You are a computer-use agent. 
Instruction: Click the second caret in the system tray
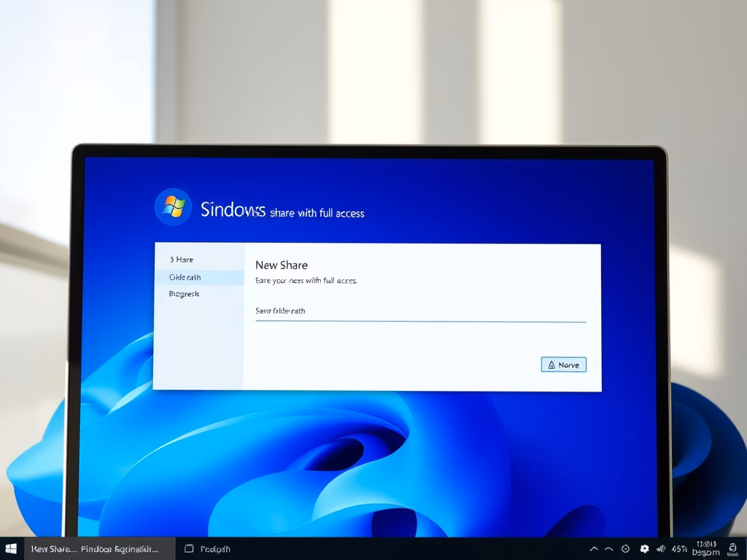click(609, 549)
